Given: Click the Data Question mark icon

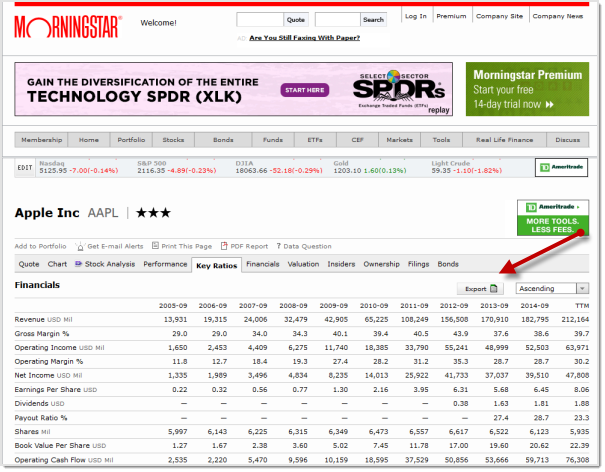Looking at the screenshot, I should (x=279, y=246).
